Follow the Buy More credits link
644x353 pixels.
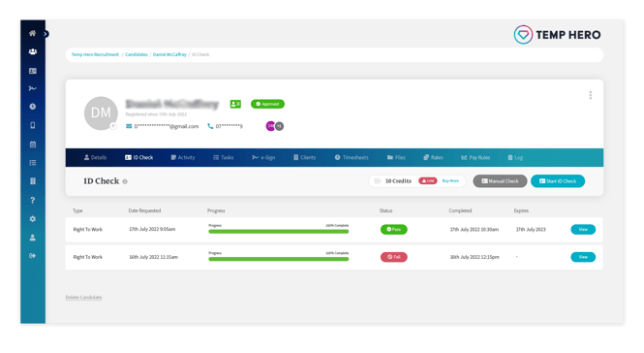tap(450, 181)
